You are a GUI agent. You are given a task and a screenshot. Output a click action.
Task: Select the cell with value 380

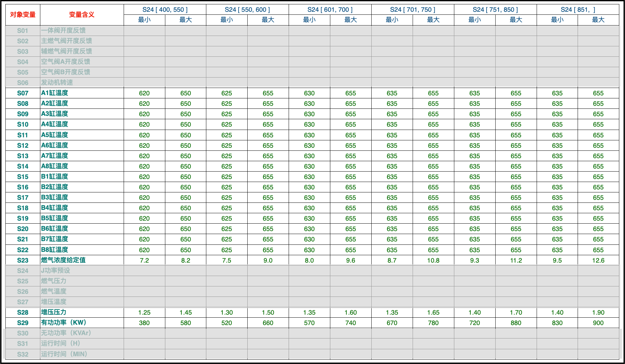(x=144, y=323)
